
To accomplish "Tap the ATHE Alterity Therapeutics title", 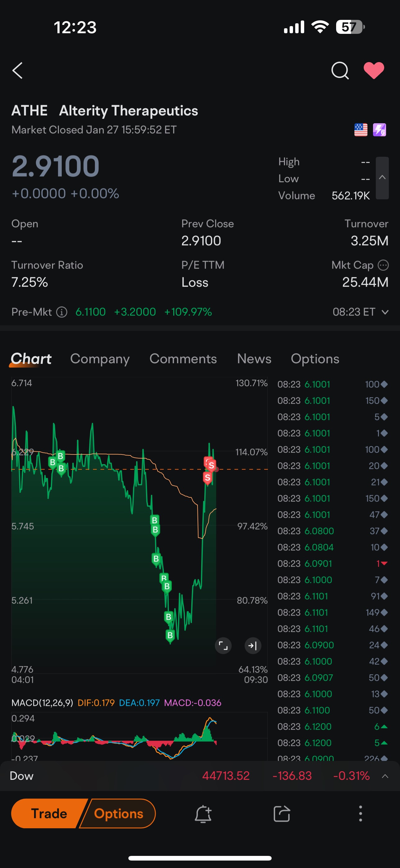I will [105, 111].
